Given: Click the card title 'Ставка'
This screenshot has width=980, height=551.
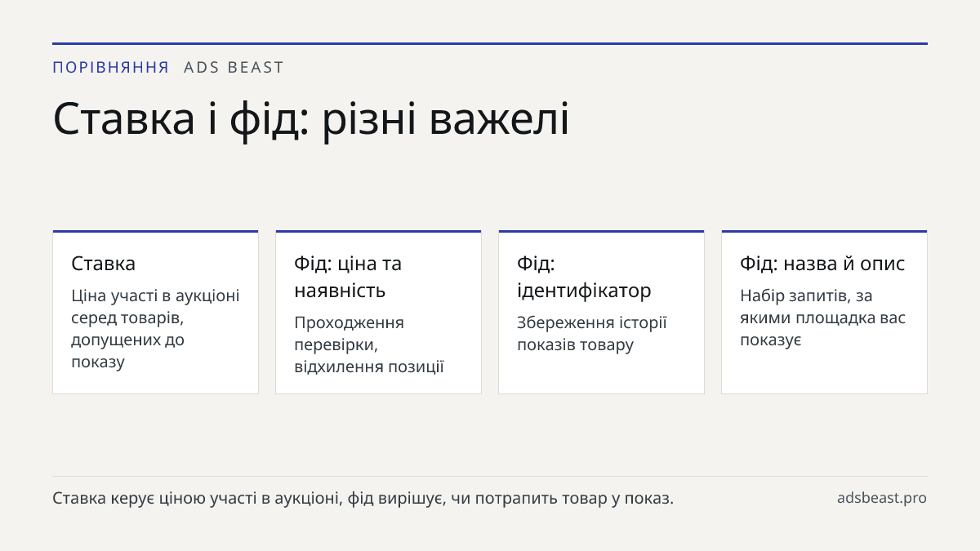Looking at the screenshot, I should coord(104,264).
